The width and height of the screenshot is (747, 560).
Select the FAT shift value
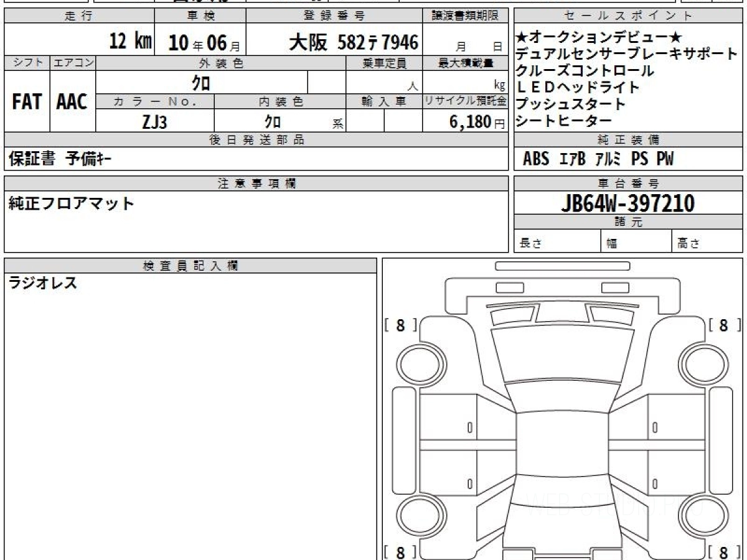pos(27,102)
